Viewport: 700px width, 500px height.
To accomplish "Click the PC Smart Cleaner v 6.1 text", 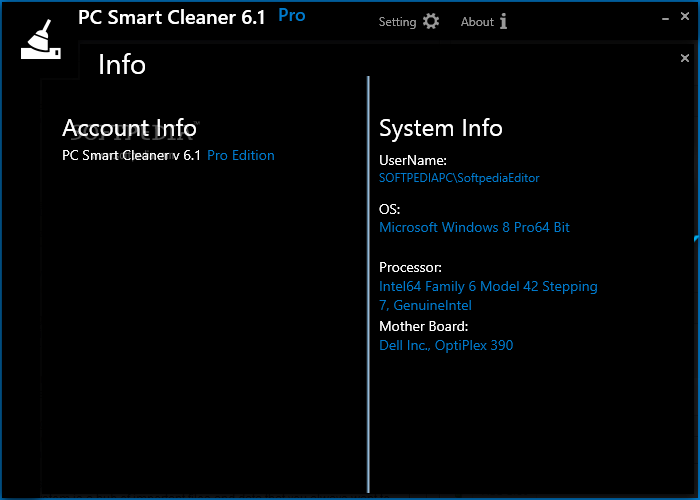I will (x=131, y=155).
